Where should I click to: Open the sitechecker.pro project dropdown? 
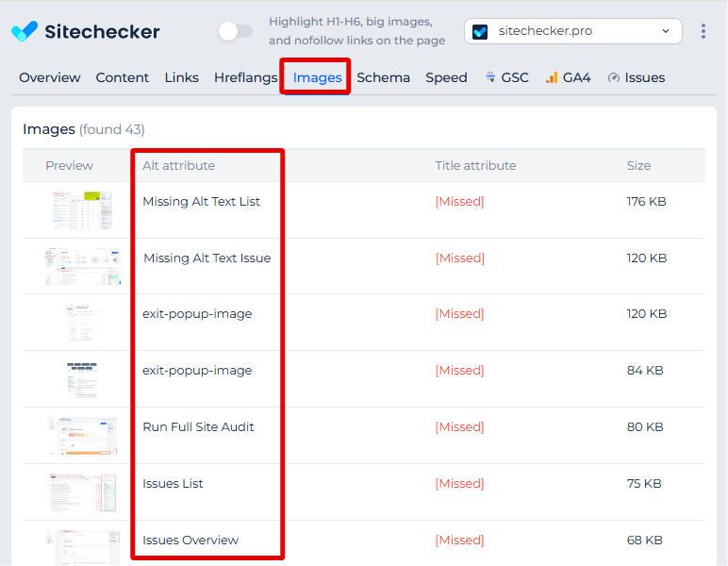[573, 31]
